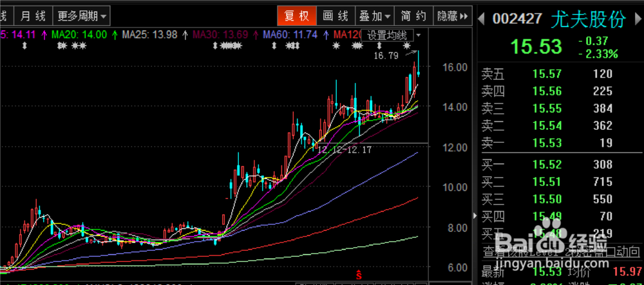Click the green up arrow after MA20 value

point(115,35)
